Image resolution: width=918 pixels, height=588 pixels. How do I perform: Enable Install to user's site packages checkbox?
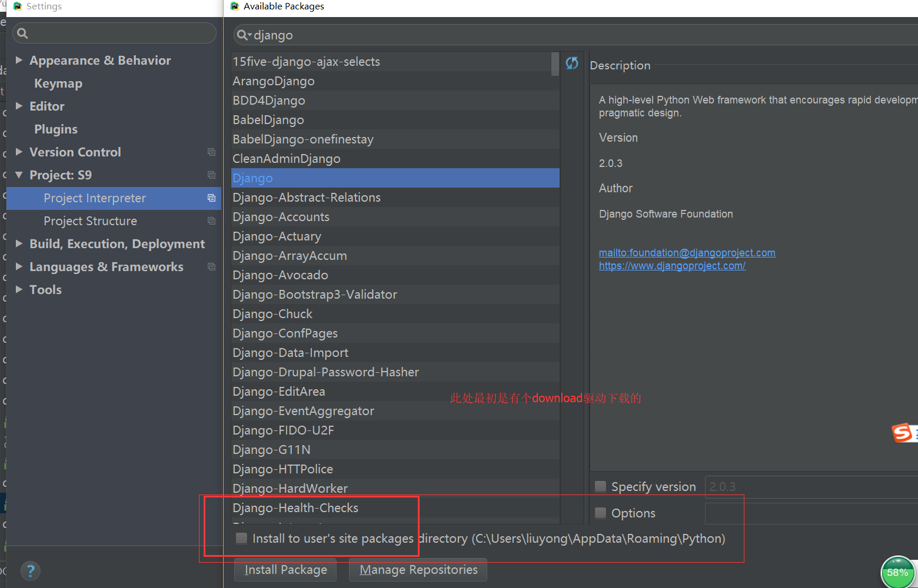(x=241, y=539)
